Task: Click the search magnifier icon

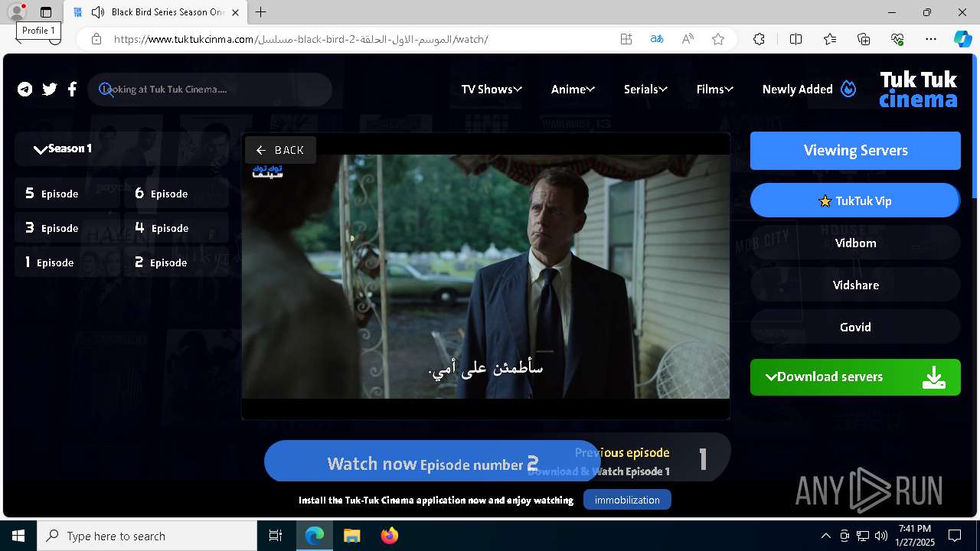Action: point(106,90)
